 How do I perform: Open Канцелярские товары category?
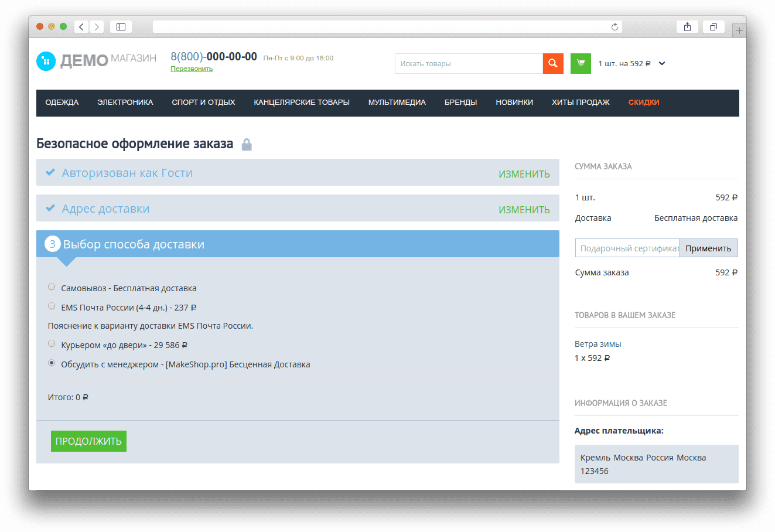(302, 103)
